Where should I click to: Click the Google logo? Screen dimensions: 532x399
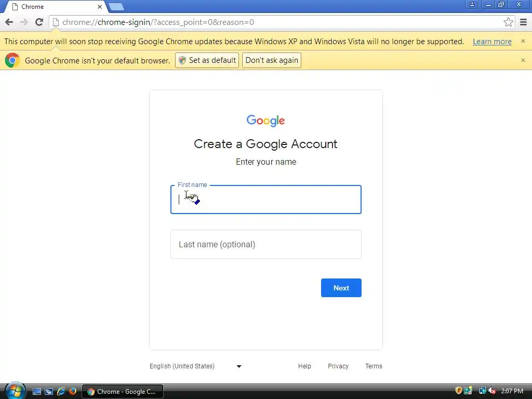coord(265,121)
